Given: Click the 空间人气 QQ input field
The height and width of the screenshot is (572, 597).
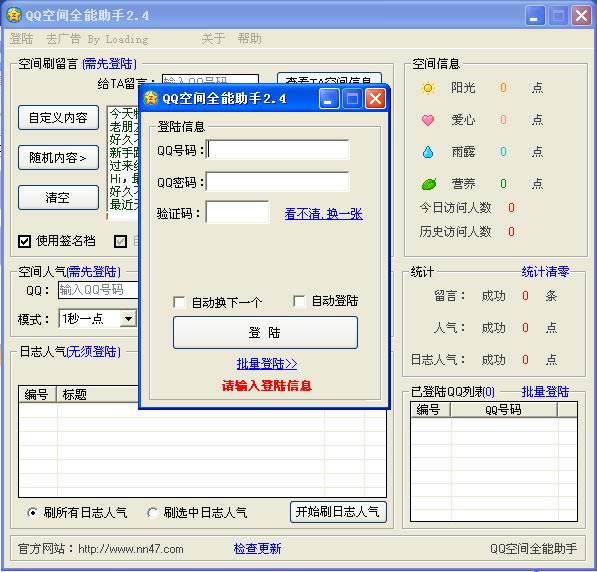Looking at the screenshot, I should [x=98, y=290].
